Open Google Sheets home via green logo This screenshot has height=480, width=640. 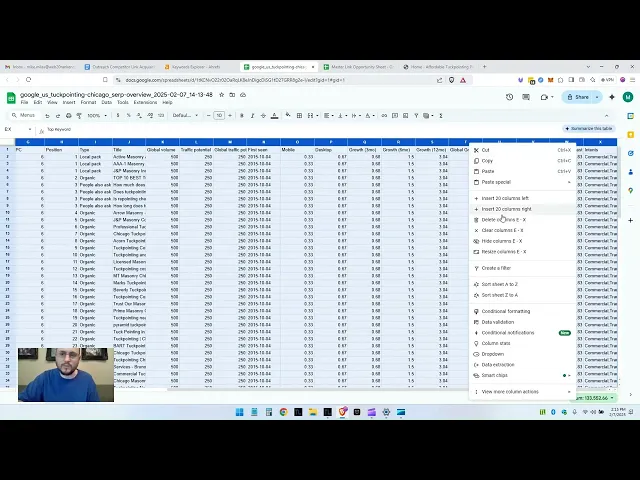coord(11,98)
